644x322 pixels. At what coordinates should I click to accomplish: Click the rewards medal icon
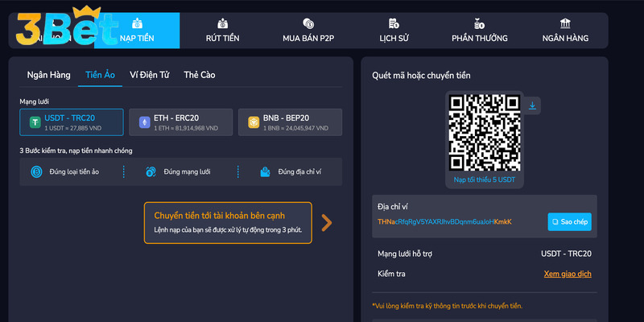479,23
